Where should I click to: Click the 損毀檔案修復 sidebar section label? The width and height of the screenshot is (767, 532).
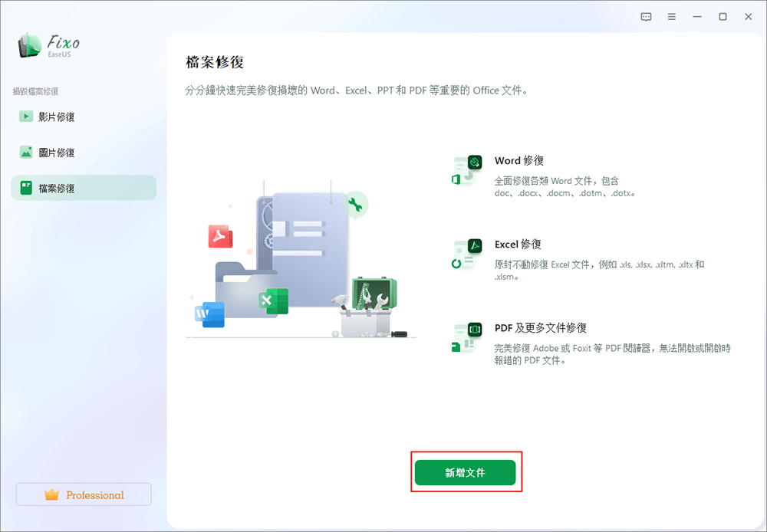pyautogui.click(x=36, y=91)
